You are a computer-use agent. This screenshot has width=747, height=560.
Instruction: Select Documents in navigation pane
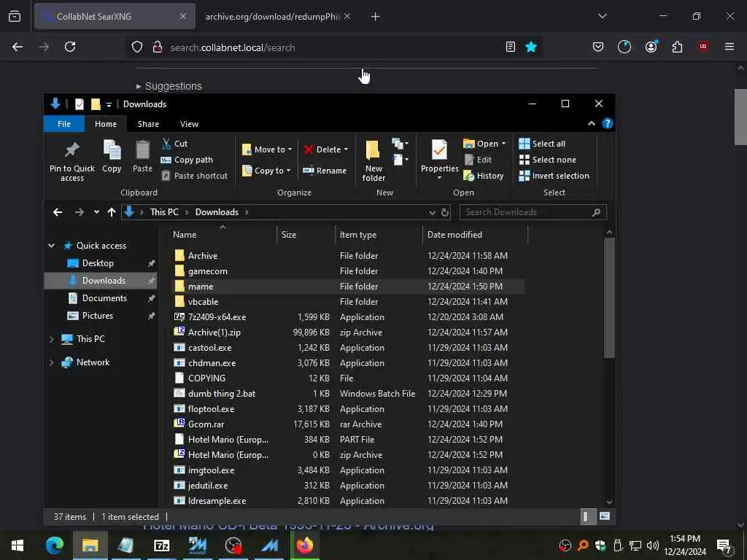coord(104,298)
